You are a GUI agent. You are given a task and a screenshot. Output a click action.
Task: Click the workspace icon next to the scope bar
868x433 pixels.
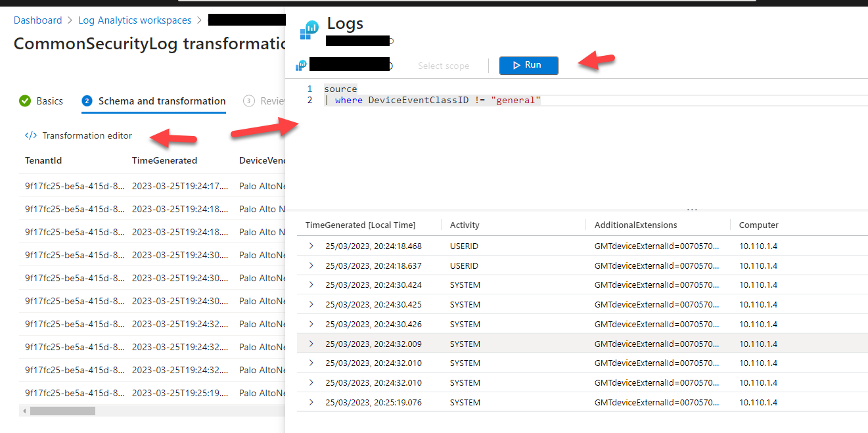pyautogui.click(x=301, y=65)
